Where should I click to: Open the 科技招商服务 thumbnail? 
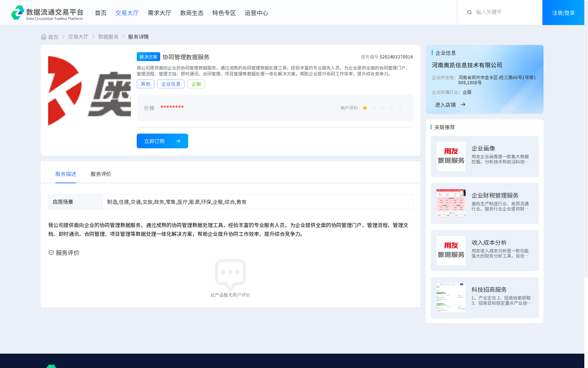pos(451,298)
